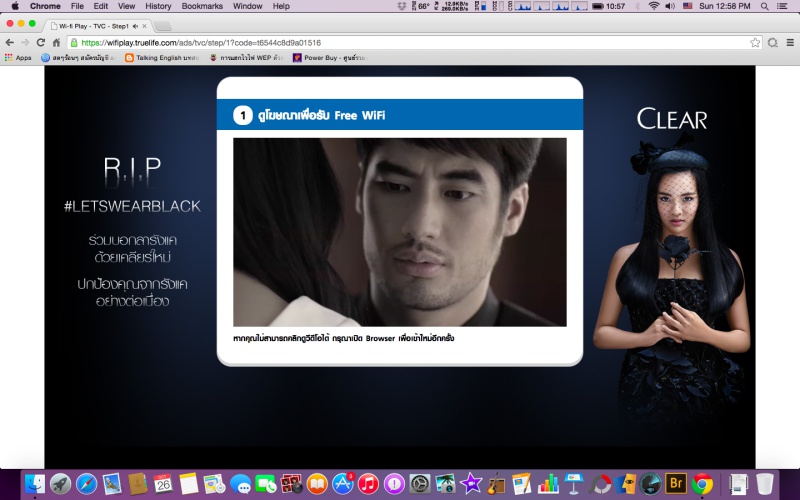Click the green padlock in address bar
Image resolution: width=800 pixels, height=500 pixels.
click(74, 43)
